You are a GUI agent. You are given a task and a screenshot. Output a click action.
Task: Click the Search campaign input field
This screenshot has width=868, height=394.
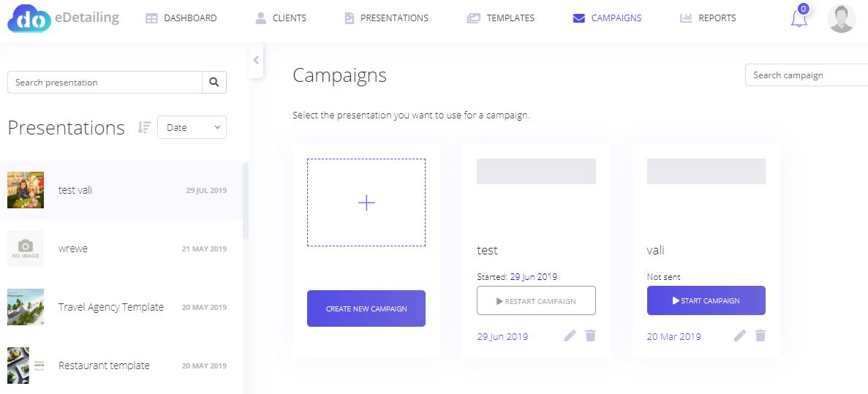click(807, 75)
